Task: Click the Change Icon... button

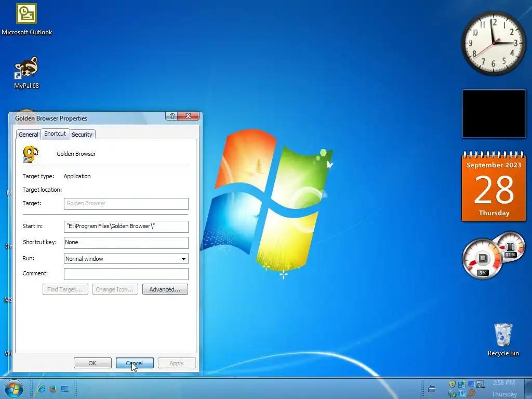Action: click(115, 289)
